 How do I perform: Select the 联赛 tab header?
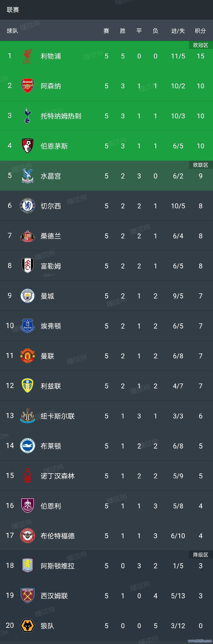(x=13, y=10)
